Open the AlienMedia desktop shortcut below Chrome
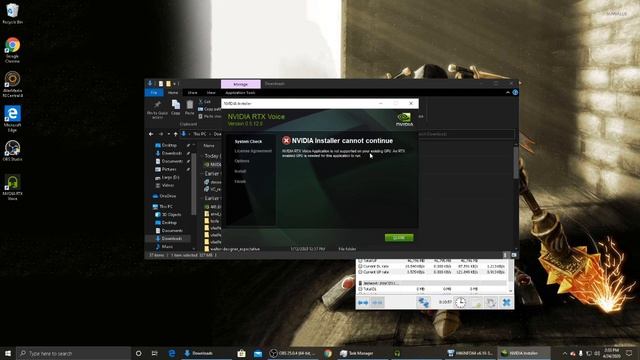The height and width of the screenshot is (360, 640). tap(12, 84)
